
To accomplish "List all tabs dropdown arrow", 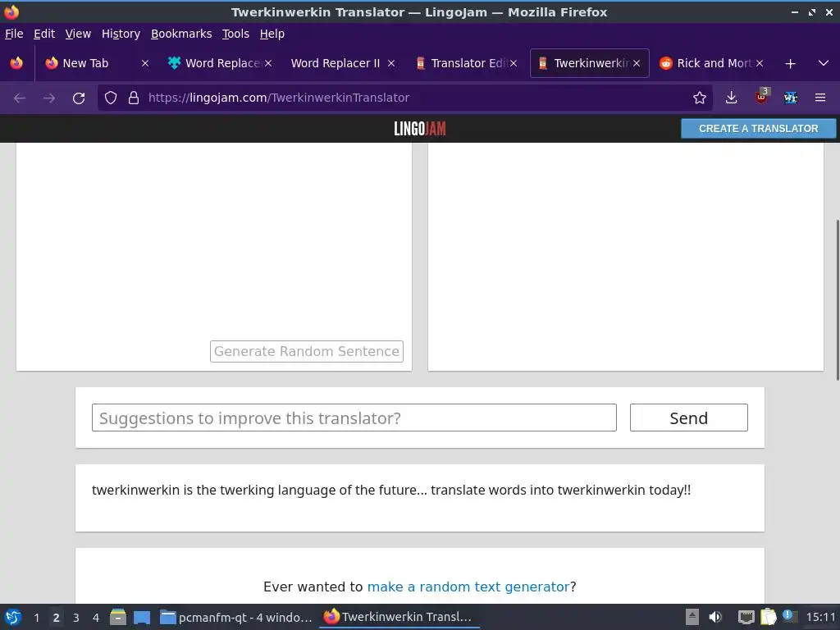I will coord(824,63).
